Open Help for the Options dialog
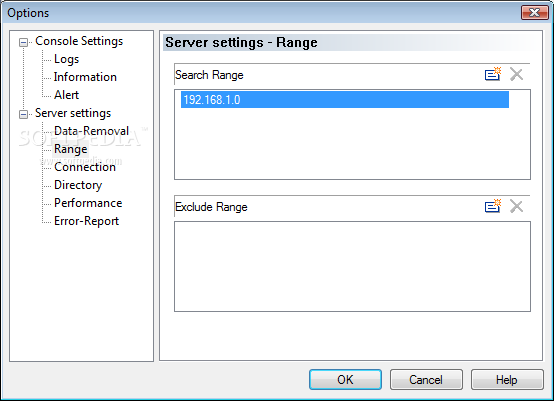Image resolution: width=554 pixels, height=401 pixels. pos(507,380)
